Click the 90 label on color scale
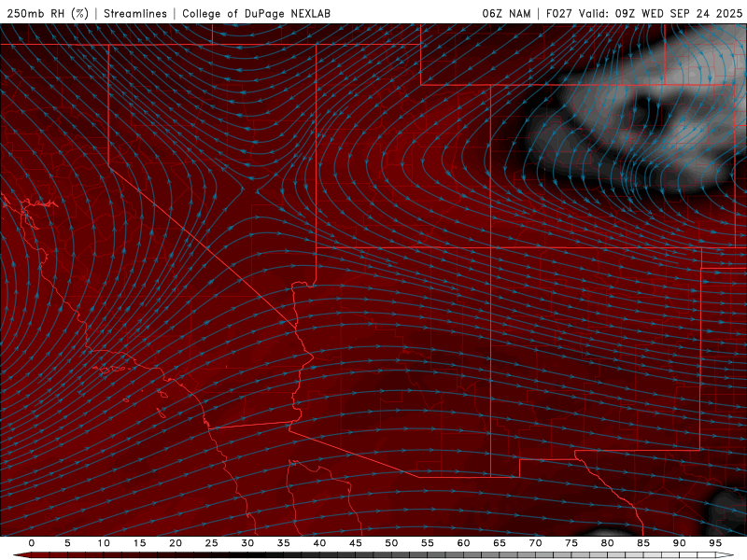This screenshot has width=747, height=560. click(x=679, y=543)
